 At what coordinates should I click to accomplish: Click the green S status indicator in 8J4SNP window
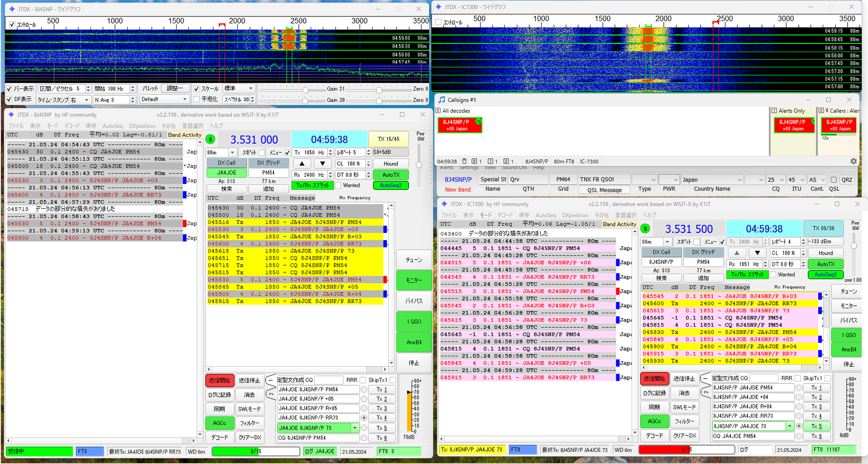tap(211, 140)
